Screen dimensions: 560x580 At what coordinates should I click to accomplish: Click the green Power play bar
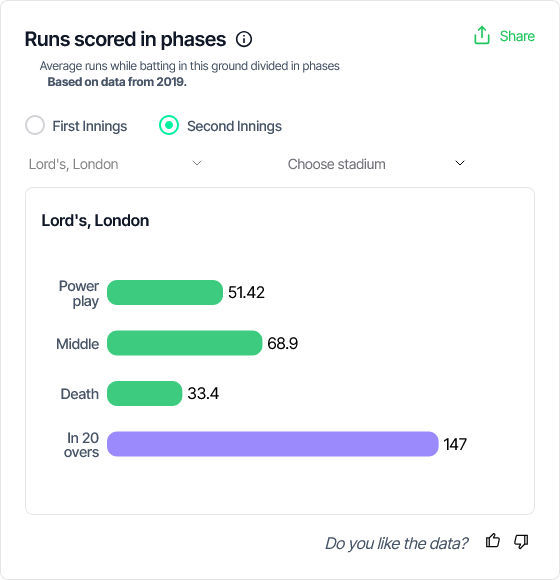(x=165, y=292)
